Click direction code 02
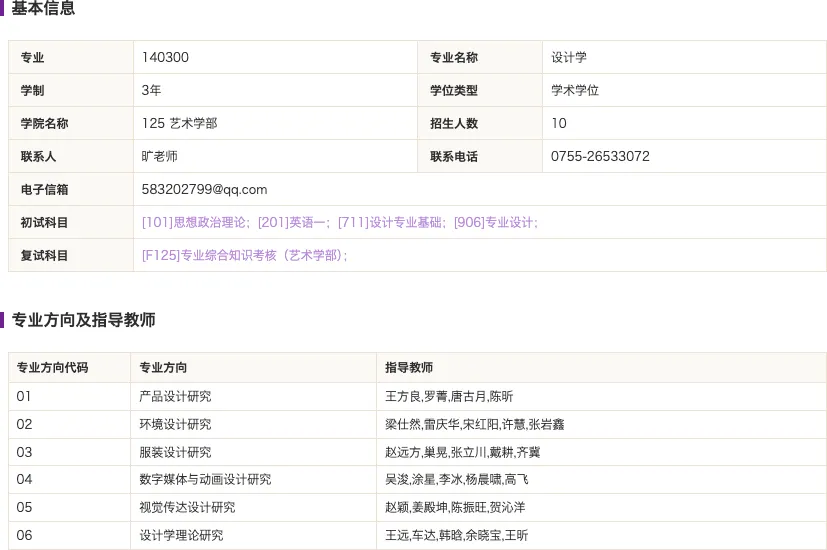 click(24, 424)
